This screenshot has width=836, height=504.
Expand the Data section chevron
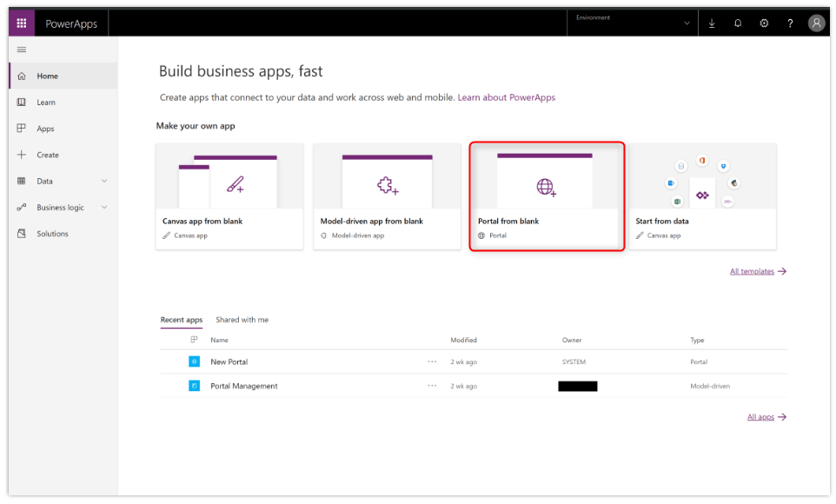click(x=104, y=181)
